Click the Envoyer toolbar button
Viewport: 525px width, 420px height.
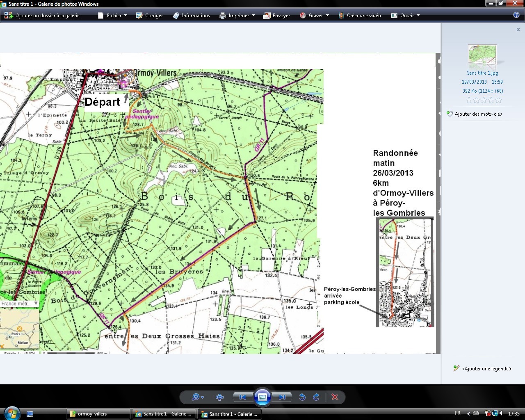coord(276,16)
